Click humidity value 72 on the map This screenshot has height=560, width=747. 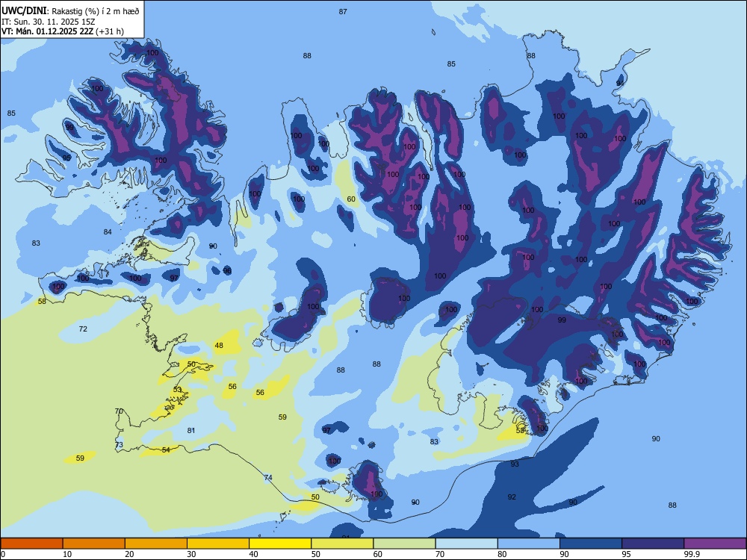84,329
